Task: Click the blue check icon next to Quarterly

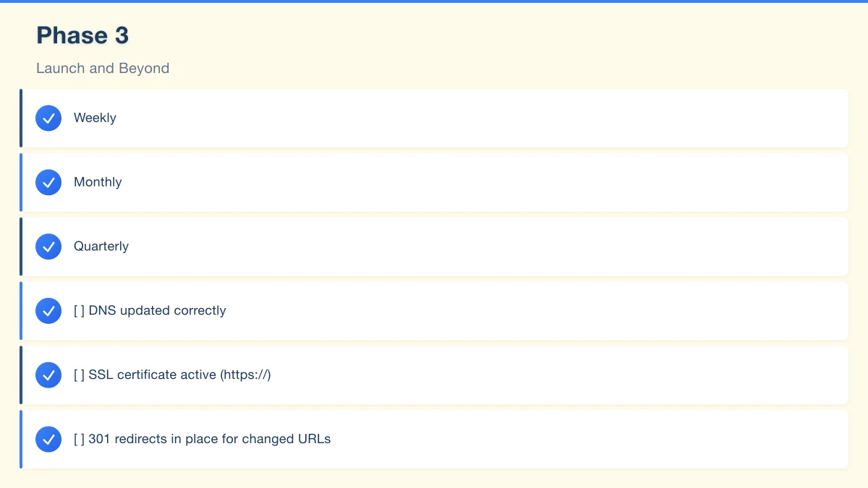Action: tap(48, 247)
